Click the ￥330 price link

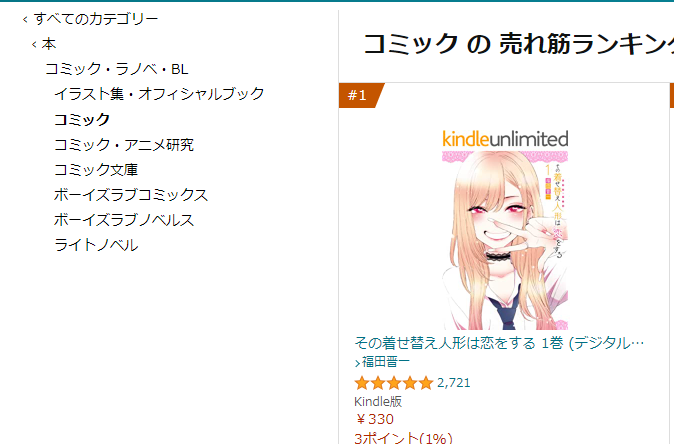pyautogui.click(x=374, y=419)
